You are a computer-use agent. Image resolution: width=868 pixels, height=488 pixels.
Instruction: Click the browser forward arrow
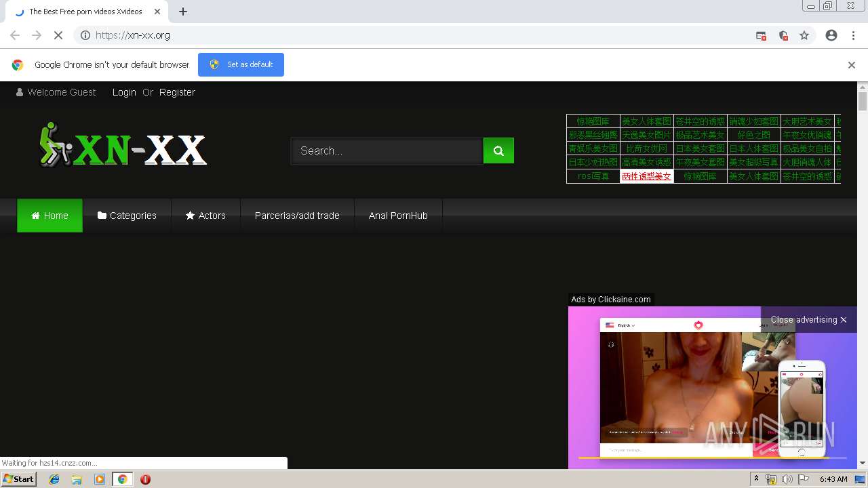coord(37,35)
